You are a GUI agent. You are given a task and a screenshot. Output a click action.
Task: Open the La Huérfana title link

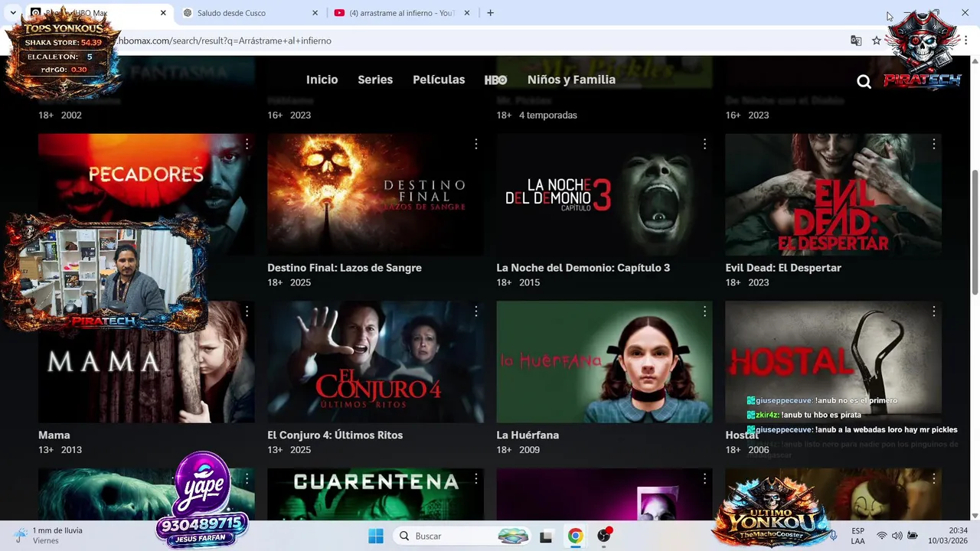(528, 435)
